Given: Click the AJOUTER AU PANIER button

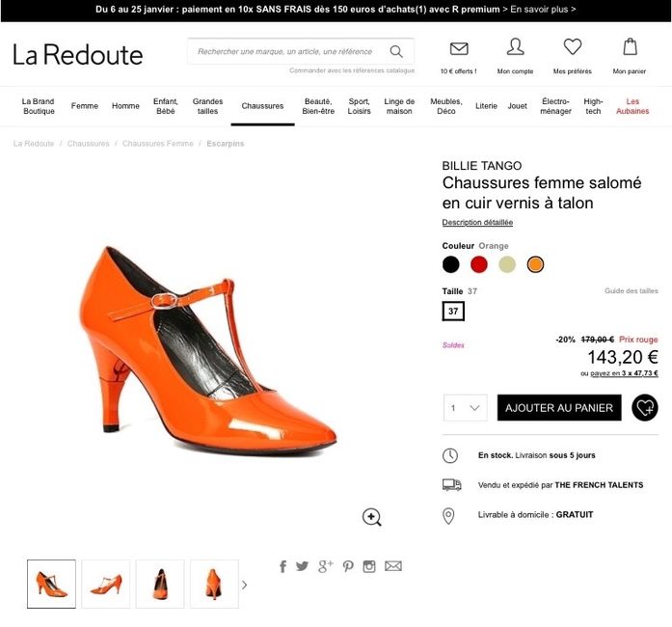Looking at the screenshot, I should click(559, 408).
